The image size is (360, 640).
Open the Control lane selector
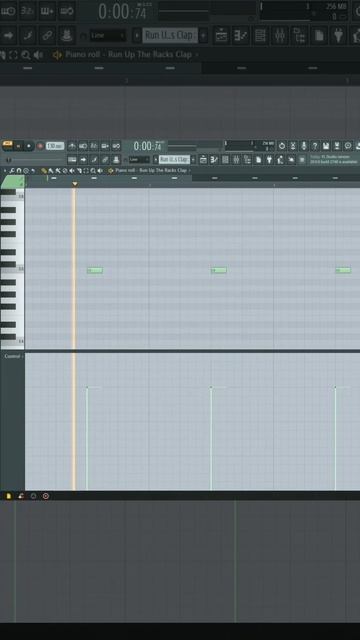pyautogui.click(x=13, y=356)
